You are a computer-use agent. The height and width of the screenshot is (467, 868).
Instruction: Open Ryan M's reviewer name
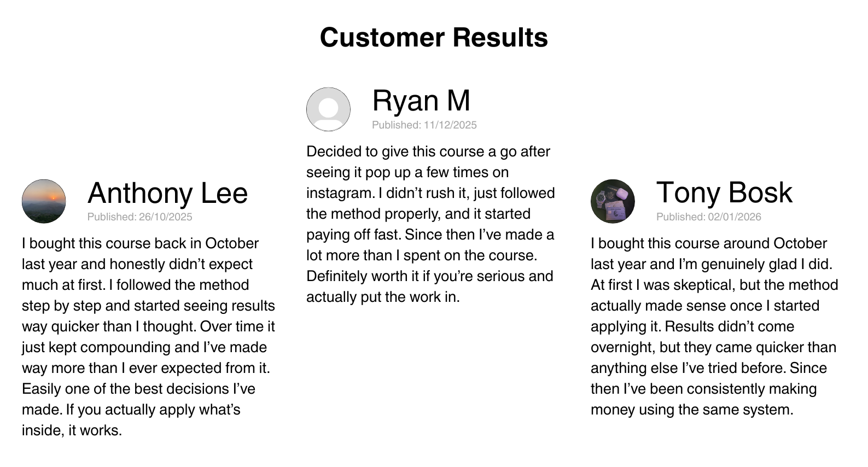point(421,101)
